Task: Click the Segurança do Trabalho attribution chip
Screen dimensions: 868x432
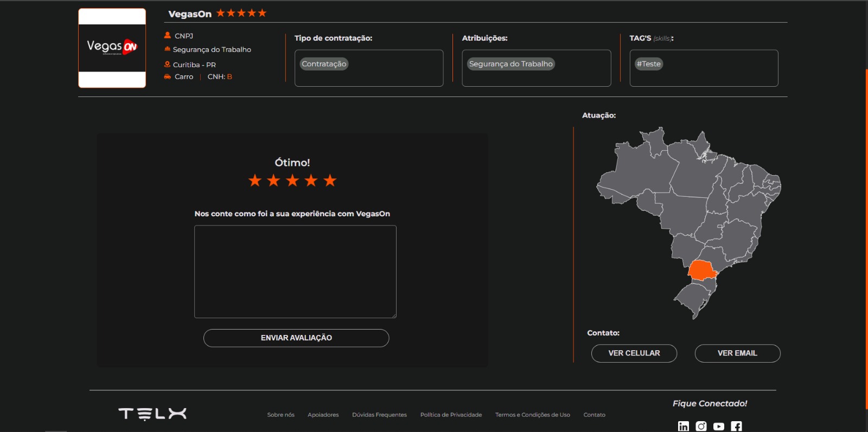Action: tap(511, 64)
